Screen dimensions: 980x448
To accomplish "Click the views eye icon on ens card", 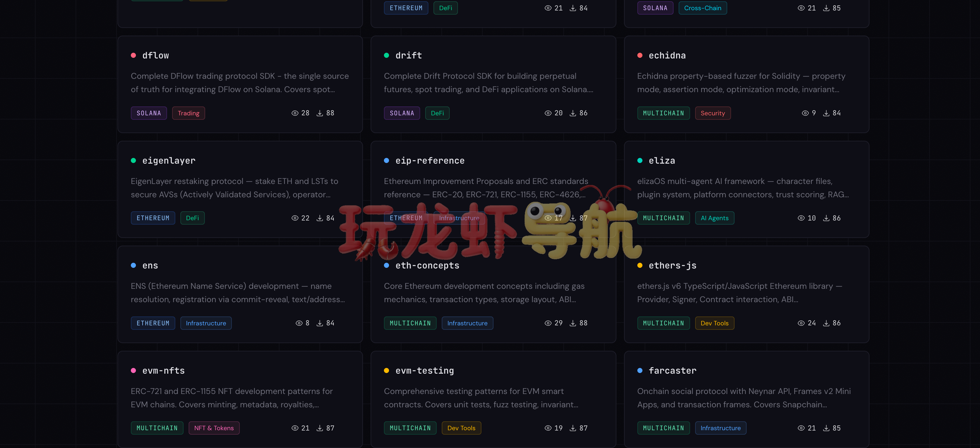I will (x=299, y=323).
